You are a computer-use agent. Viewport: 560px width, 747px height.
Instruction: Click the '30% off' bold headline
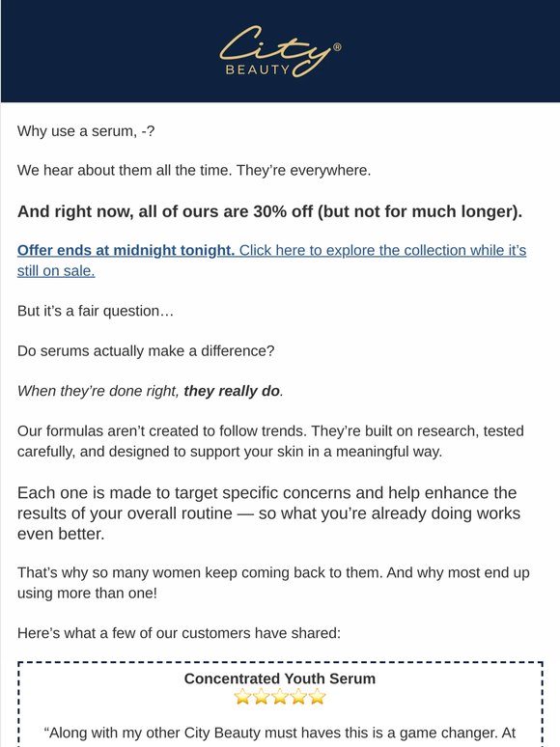pos(269,211)
